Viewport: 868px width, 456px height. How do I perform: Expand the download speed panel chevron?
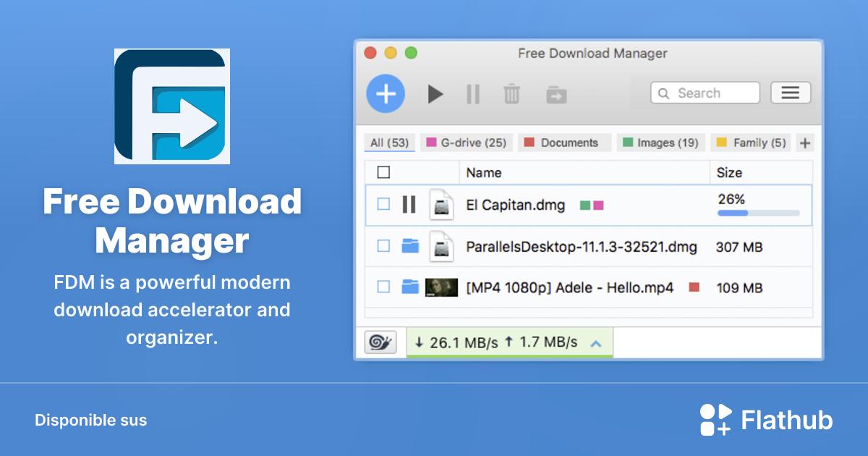(x=596, y=342)
